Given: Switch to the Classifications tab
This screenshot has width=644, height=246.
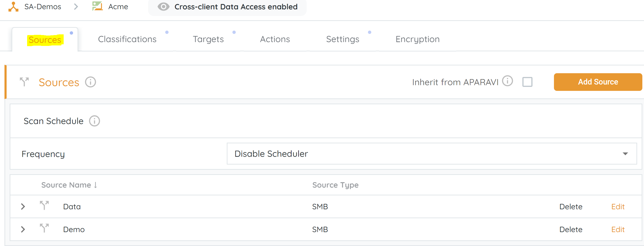Looking at the screenshot, I should (127, 39).
